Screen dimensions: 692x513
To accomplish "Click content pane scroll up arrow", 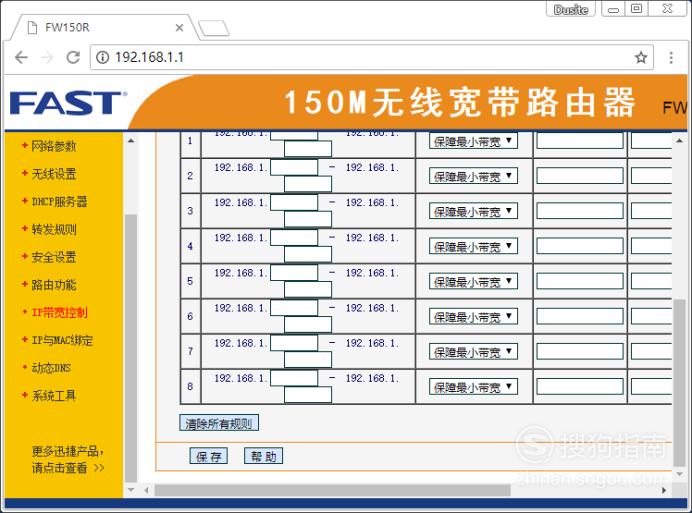I will point(679,141).
